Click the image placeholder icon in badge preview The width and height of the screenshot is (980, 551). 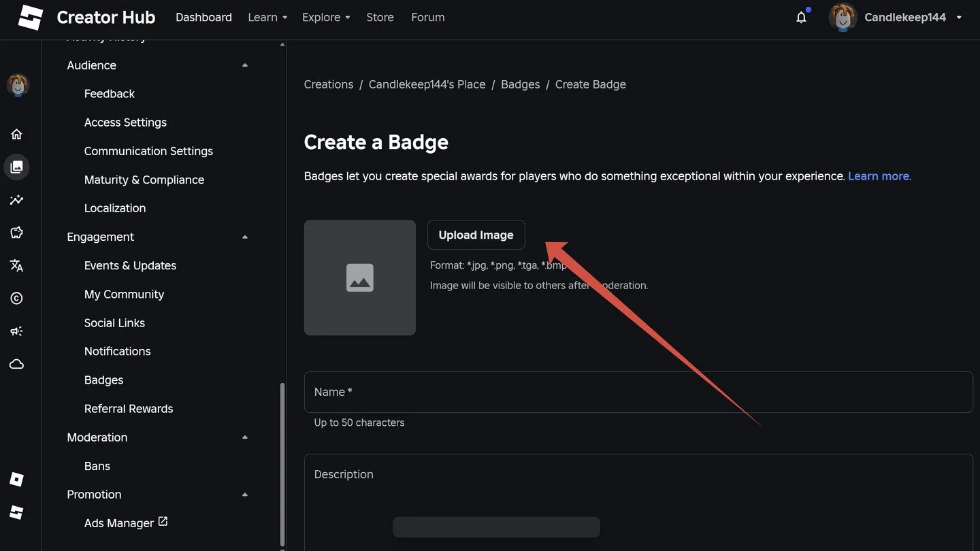[360, 278]
